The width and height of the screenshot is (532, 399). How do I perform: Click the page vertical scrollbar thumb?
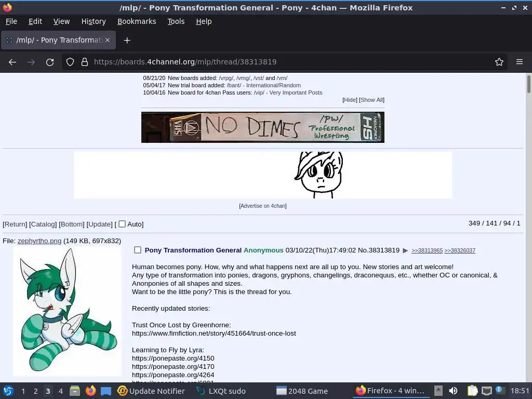[x=528, y=84]
